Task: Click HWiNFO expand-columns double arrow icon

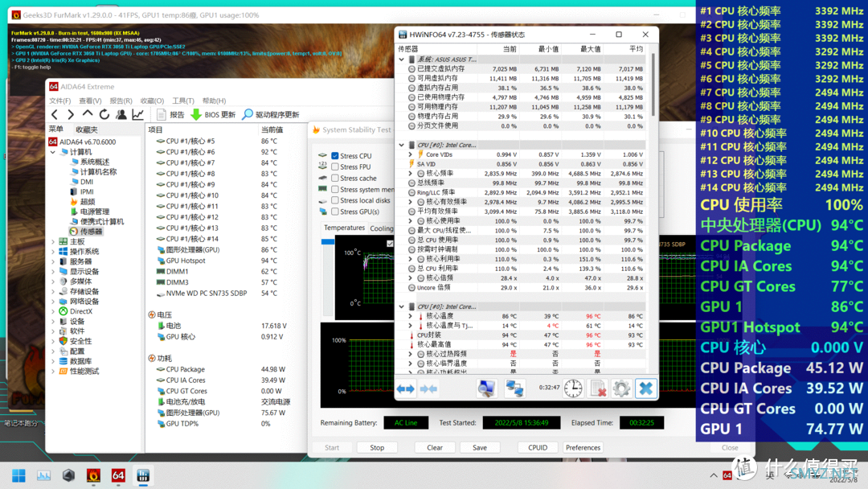Action: pos(406,388)
